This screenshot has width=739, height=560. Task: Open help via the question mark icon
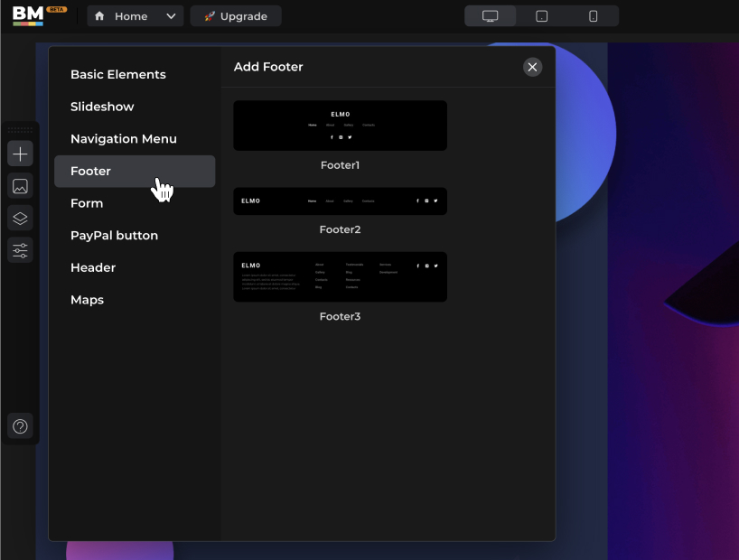pyautogui.click(x=19, y=426)
